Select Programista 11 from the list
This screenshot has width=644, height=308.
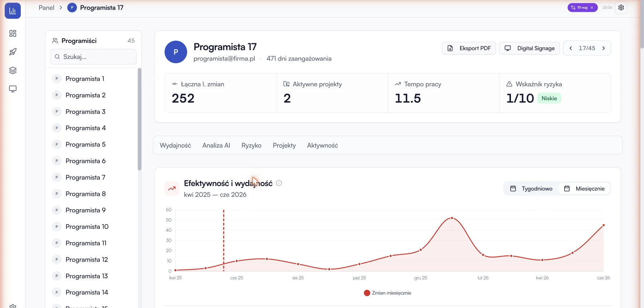(92, 243)
